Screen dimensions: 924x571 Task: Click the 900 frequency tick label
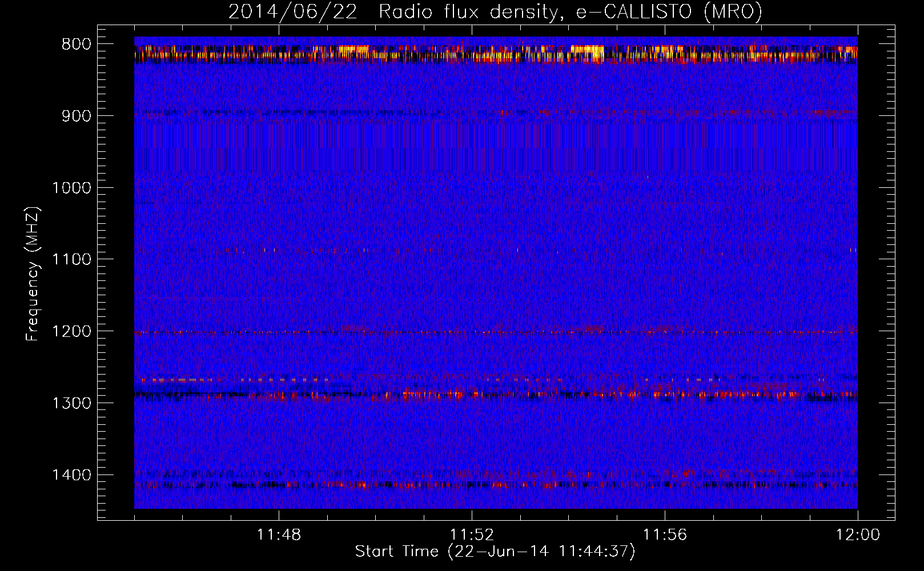pyautogui.click(x=77, y=116)
